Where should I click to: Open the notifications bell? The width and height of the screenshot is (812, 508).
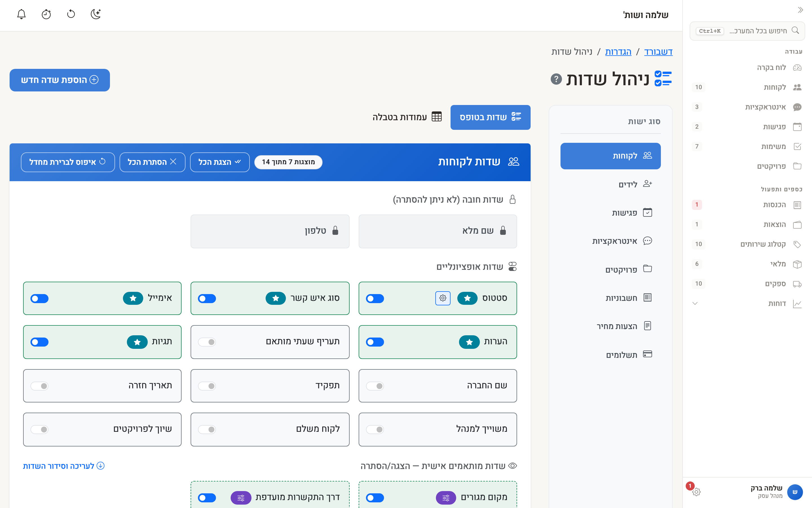point(21,14)
